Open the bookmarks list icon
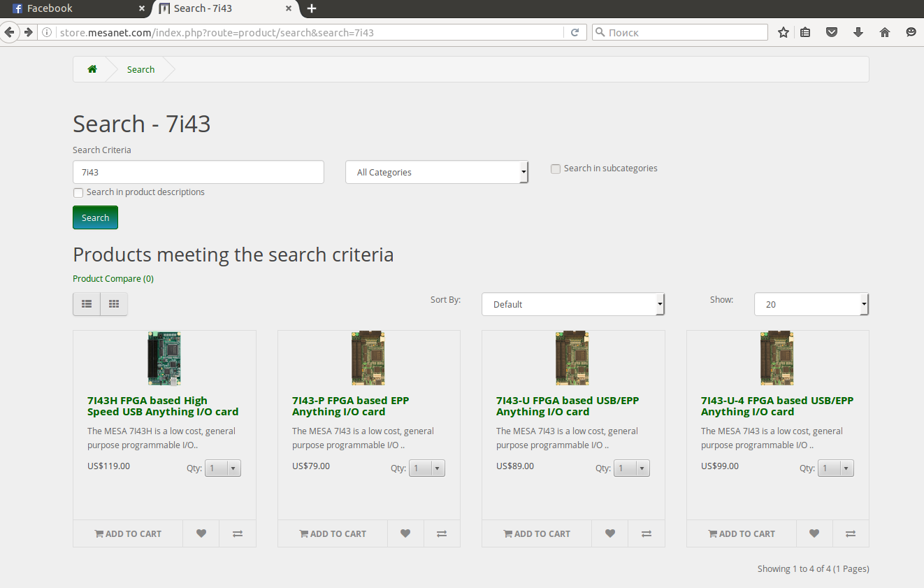This screenshot has width=924, height=588. coord(805,32)
